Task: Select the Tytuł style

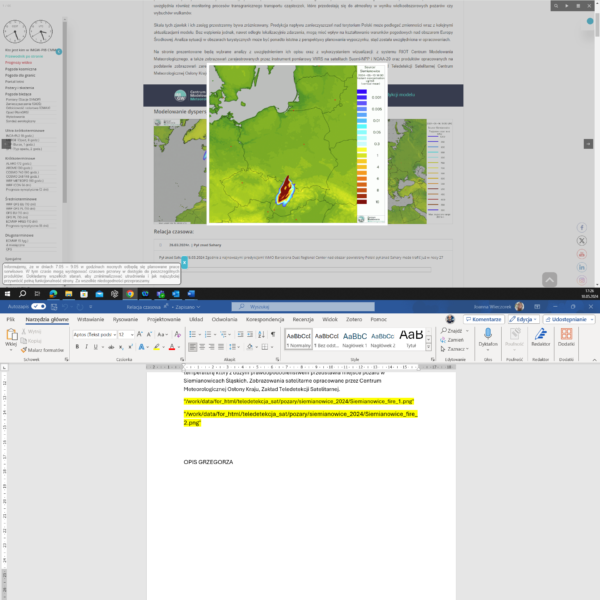Action: 411,339
